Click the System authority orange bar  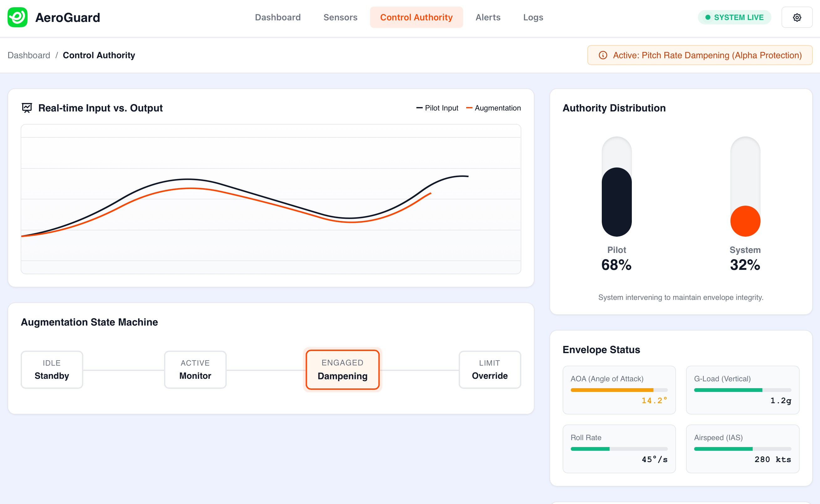click(x=745, y=221)
